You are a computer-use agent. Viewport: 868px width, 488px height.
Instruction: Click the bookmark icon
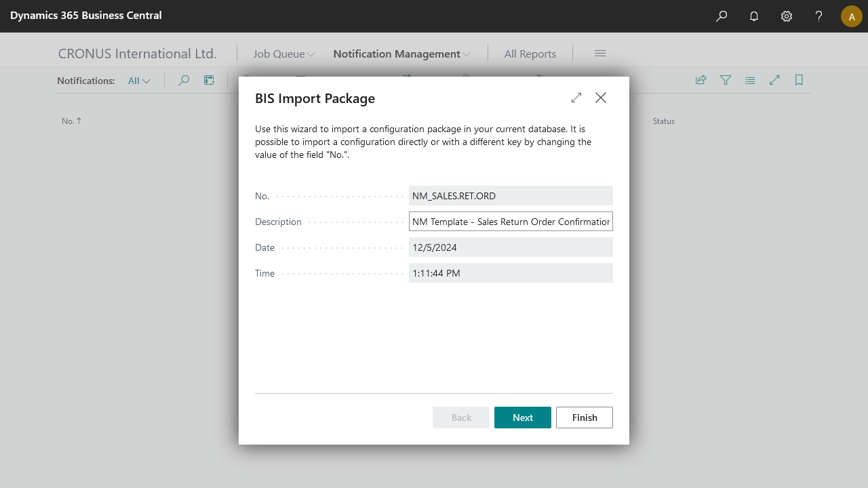(x=799, y=80)
